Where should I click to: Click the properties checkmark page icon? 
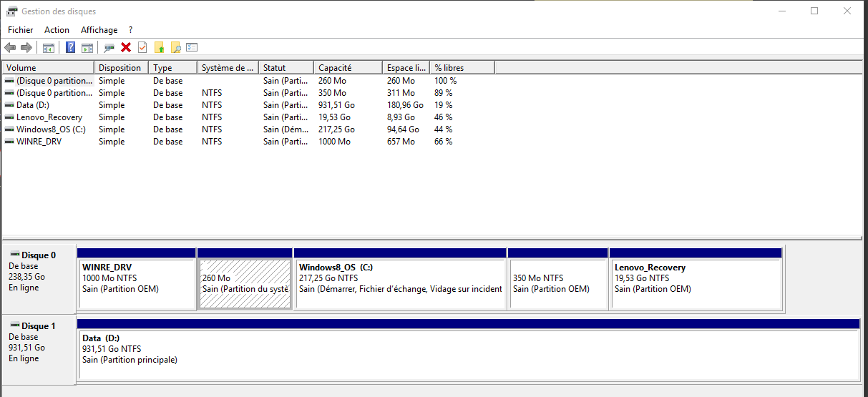click(x=142, y=48)
